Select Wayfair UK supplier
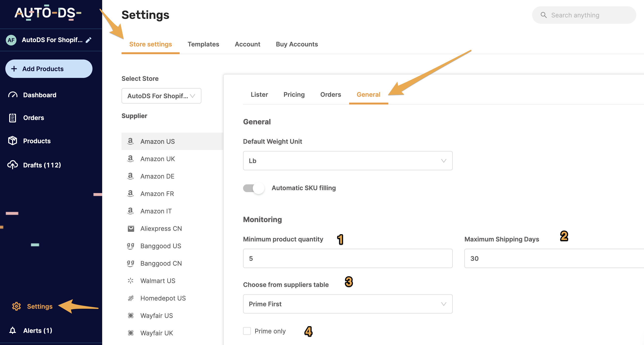 pyautogui.click(x=172, y=333)
